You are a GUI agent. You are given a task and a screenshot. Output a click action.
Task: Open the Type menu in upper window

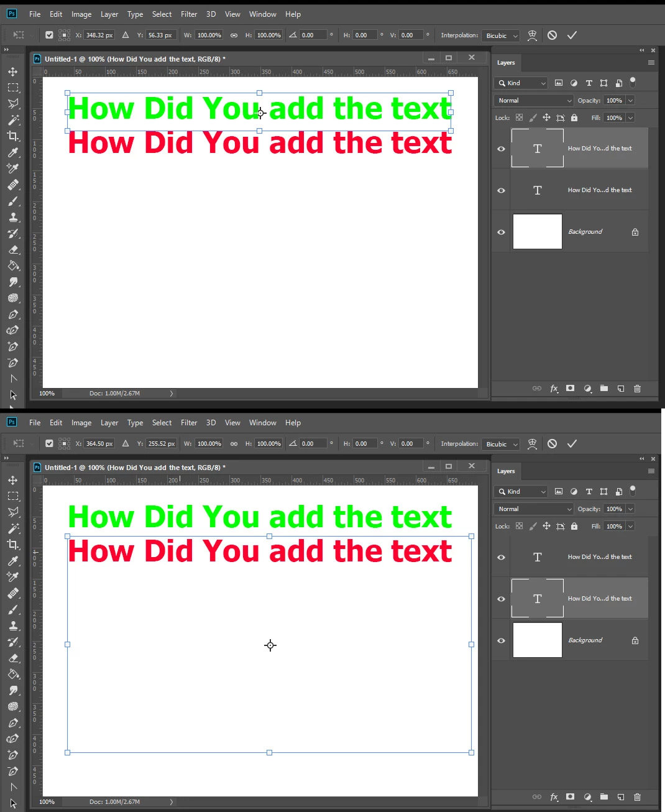coord(135,14)
